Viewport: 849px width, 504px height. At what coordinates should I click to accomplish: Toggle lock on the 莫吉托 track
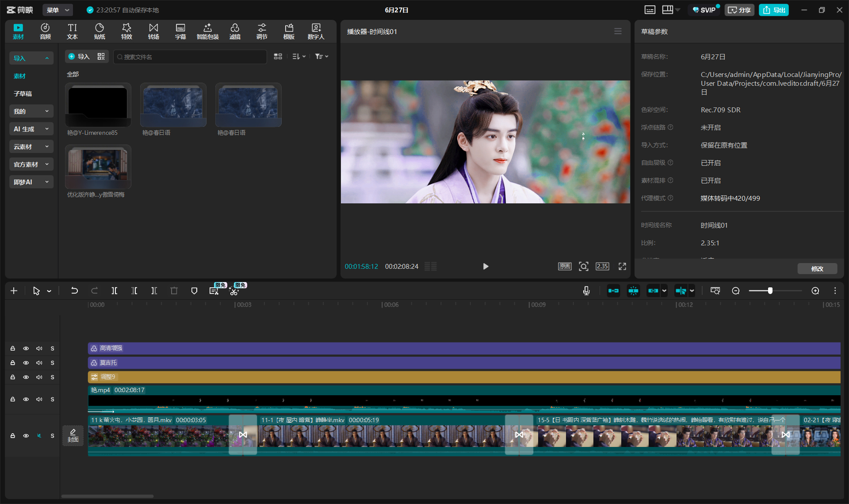coord(13,363)
